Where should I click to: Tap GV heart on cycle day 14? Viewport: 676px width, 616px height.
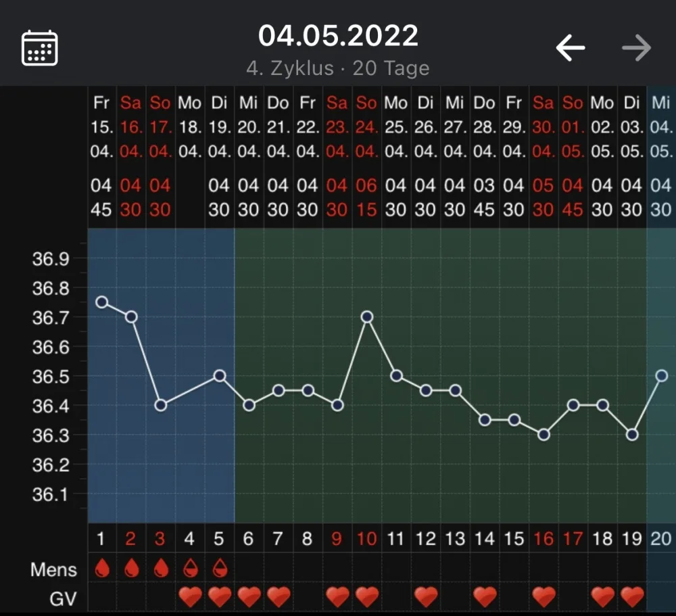485,598
